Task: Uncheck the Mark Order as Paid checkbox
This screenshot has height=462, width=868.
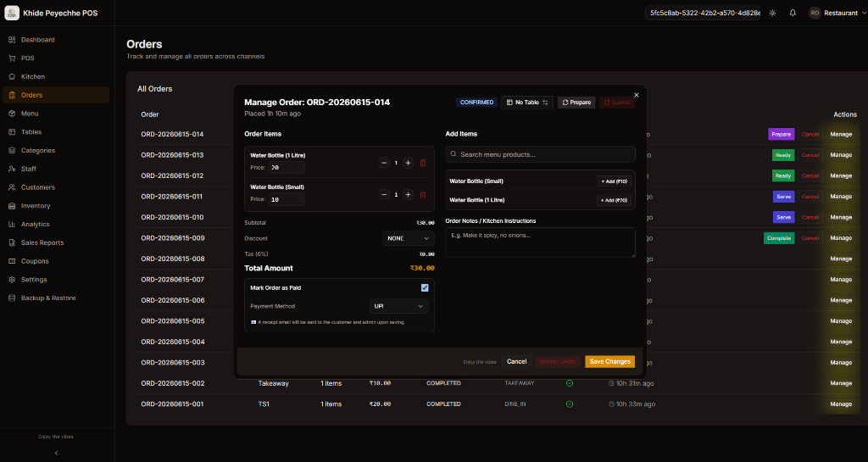Action: coord(425,287)
